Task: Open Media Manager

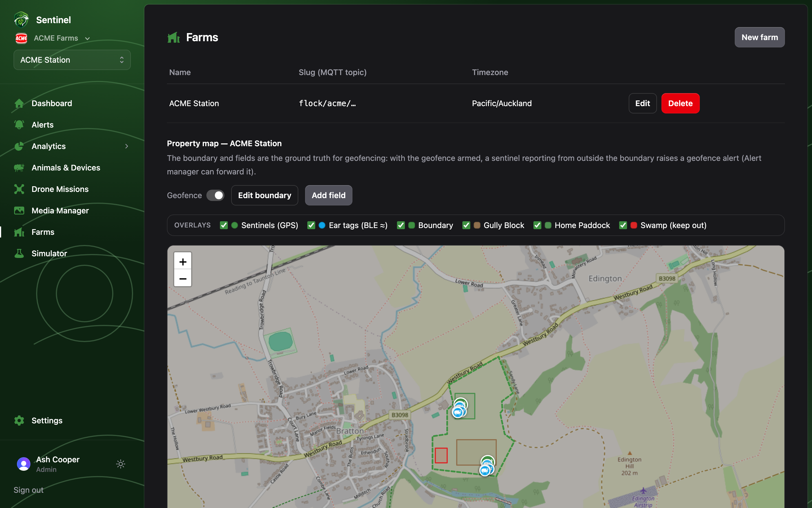Action: point(60,211)
